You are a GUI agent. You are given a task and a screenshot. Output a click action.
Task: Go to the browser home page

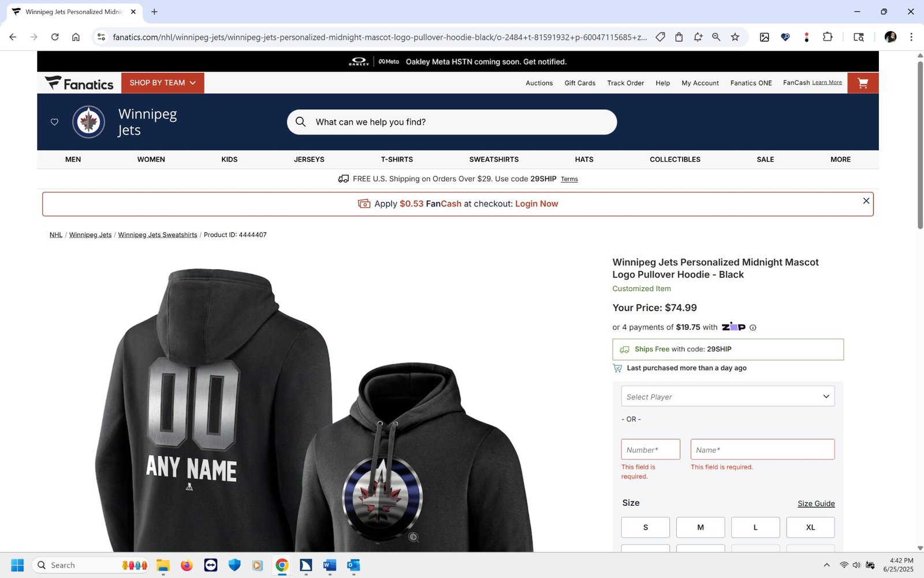[x=76, y=37]
